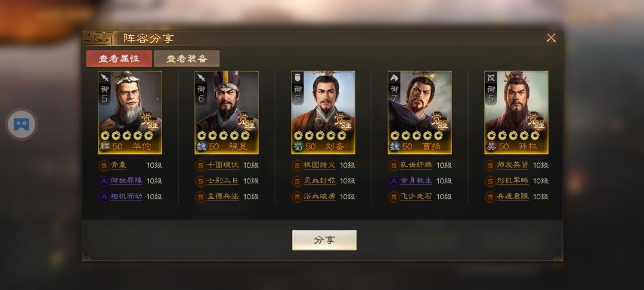Click the 魏 faction badge on 程昱's card

tap(202, 147)
